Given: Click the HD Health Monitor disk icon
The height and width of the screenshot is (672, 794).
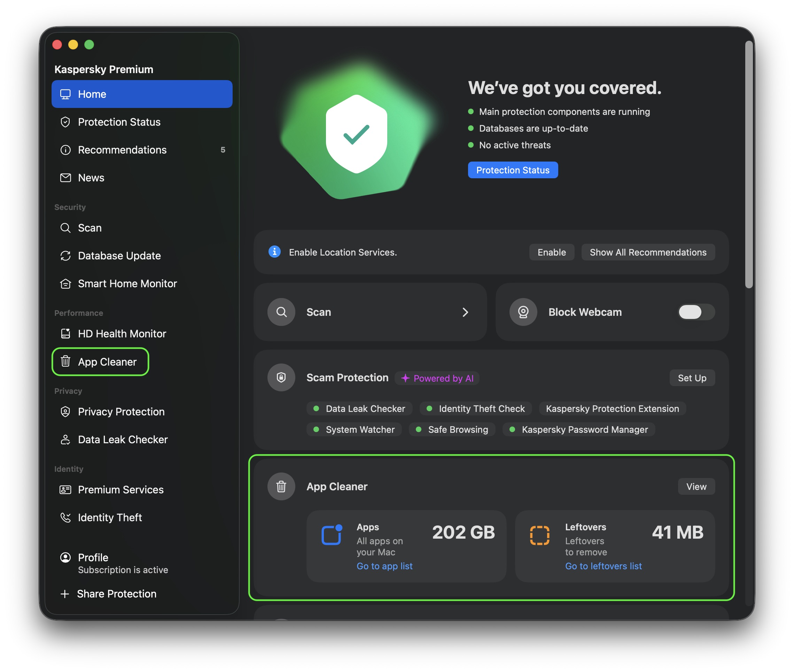Looking at the screenshot, I should pyautogui.click(x=65, y=334).
